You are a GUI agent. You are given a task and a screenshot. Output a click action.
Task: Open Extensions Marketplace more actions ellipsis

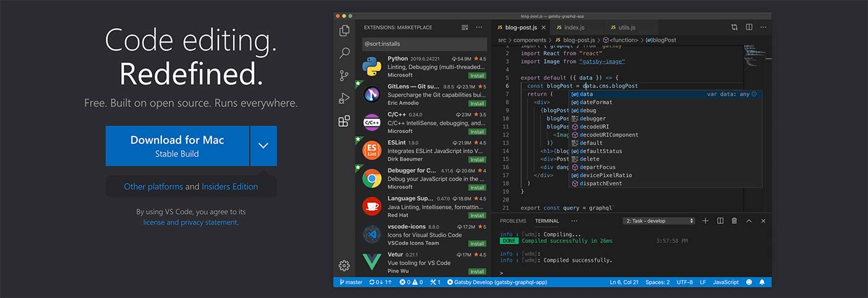pos(479,28)
